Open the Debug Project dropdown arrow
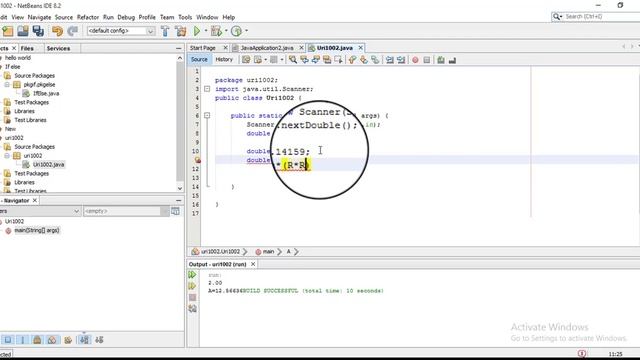 tap(226, 31)
